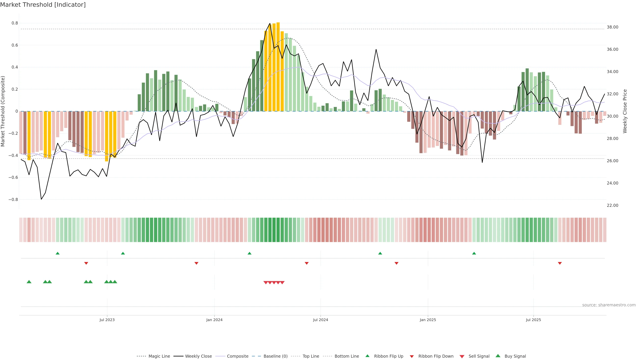Click the Weekly Close Price axis title
644x362 pixels.
[x=625, y=111]
